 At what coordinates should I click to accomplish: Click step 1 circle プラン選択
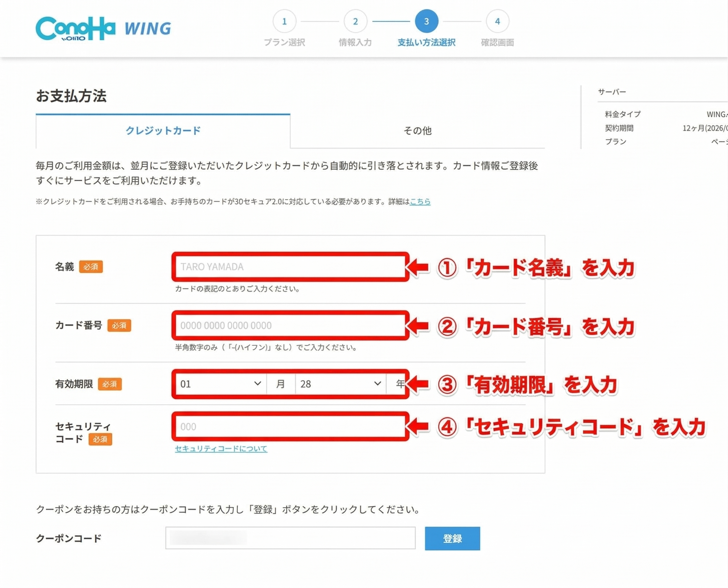284,21
